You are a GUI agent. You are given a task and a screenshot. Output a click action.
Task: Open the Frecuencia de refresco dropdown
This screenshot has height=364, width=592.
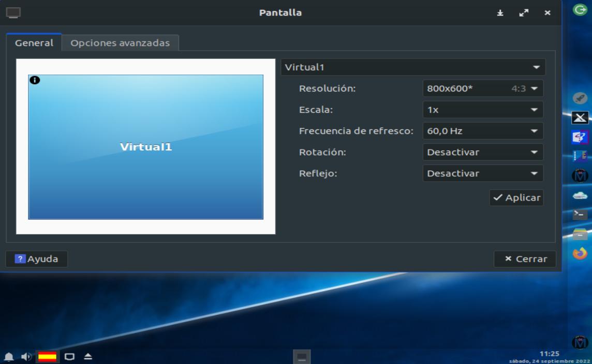click(483, 131)
